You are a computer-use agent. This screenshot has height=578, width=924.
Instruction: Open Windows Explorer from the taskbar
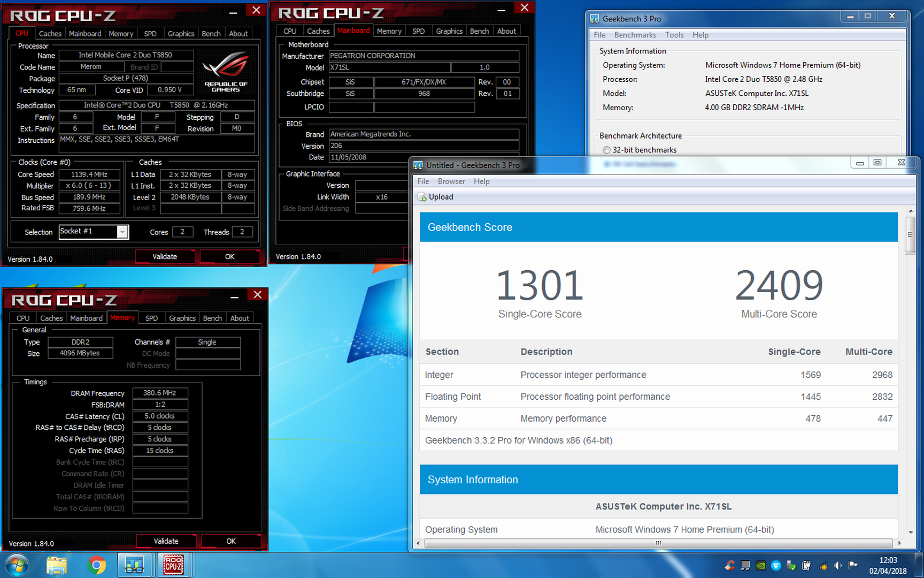coord(57,565)
